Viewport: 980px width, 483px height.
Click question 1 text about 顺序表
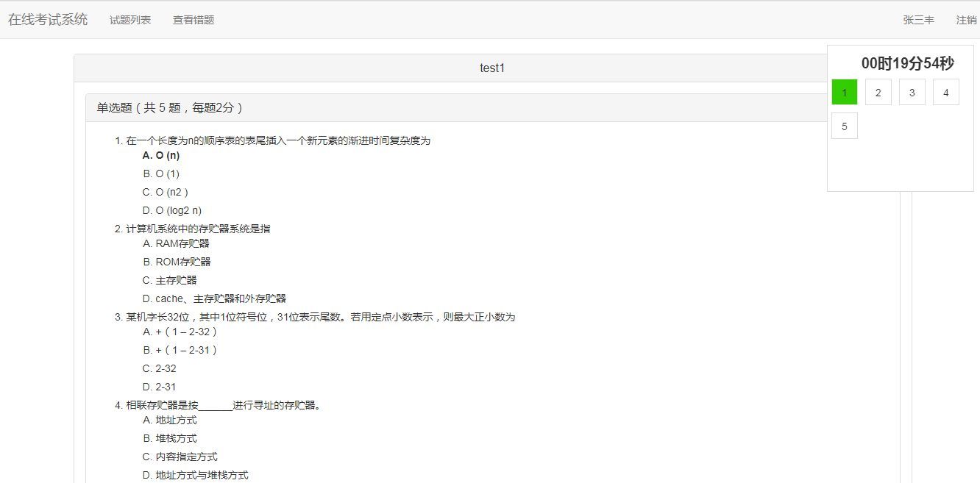tap(278, 140)
